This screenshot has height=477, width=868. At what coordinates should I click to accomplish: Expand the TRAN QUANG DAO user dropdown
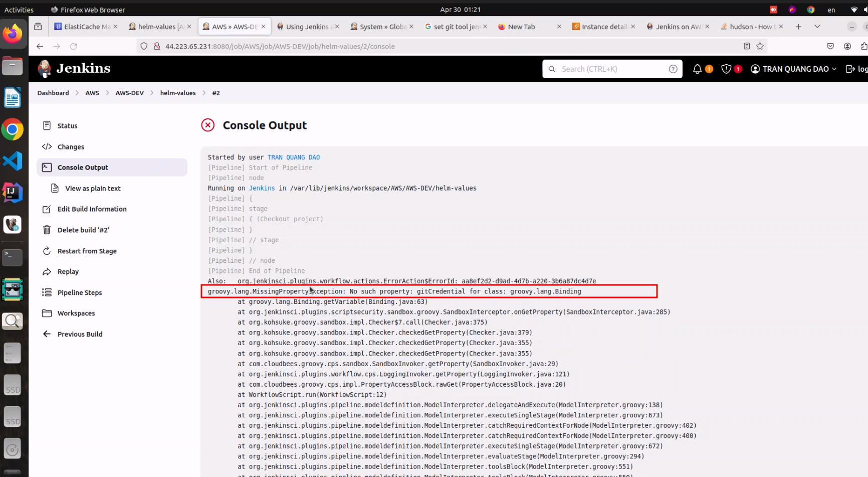tap(834, 69)
